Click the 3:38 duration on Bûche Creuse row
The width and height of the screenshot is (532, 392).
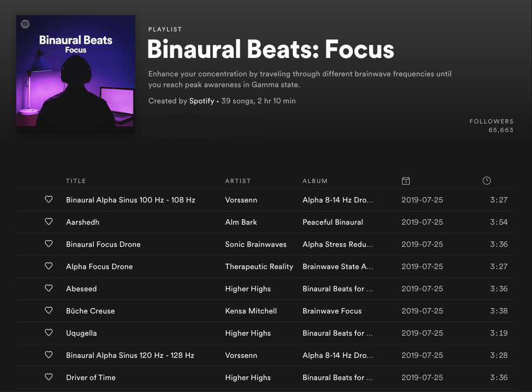[499, 311]
